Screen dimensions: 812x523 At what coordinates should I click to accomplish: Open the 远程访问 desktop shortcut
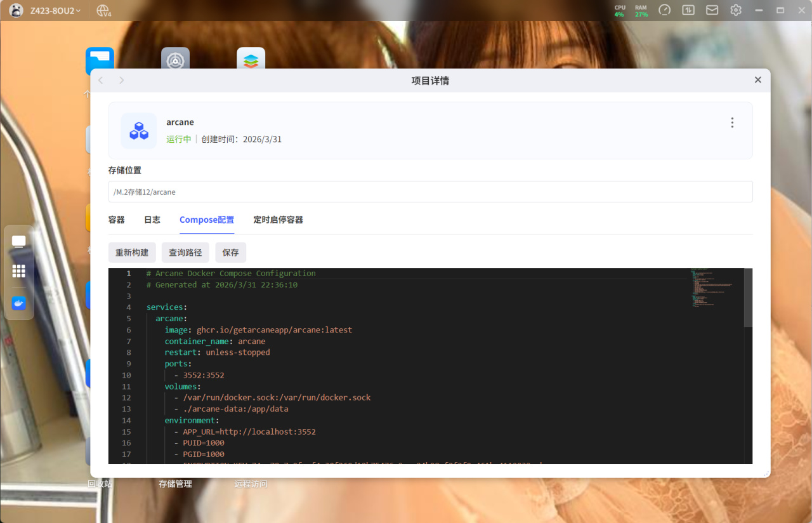[251, 484]
